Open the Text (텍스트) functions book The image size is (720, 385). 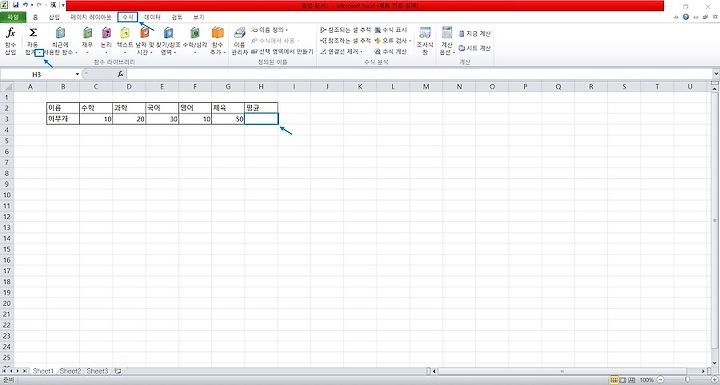125,33
